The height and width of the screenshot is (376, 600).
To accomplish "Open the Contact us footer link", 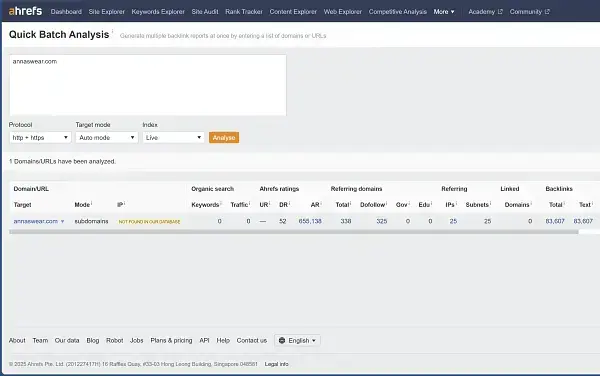I will tap(252, 340).
